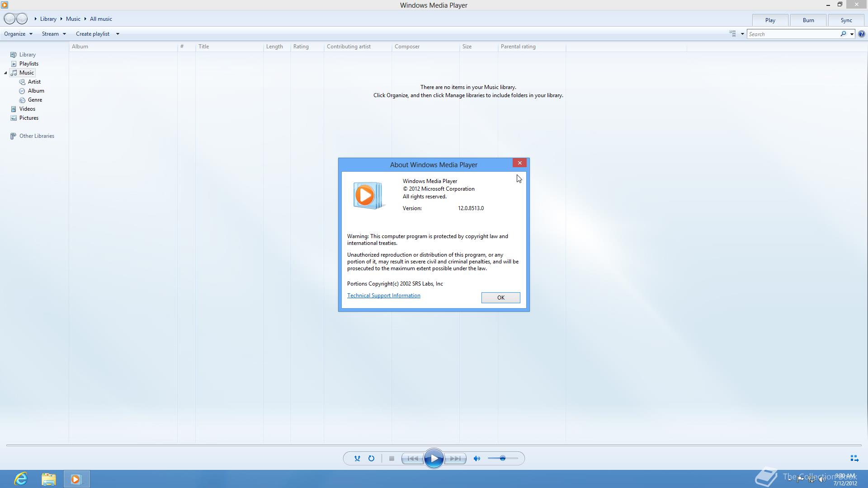
Task: Sort by the Rating column header
Action: 307,47
